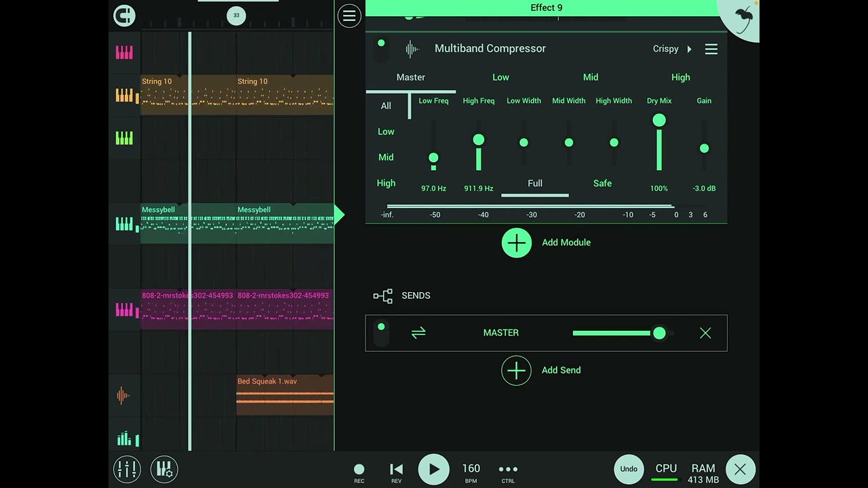Open the hamburger menu beside the timeline

pos(349,16)
